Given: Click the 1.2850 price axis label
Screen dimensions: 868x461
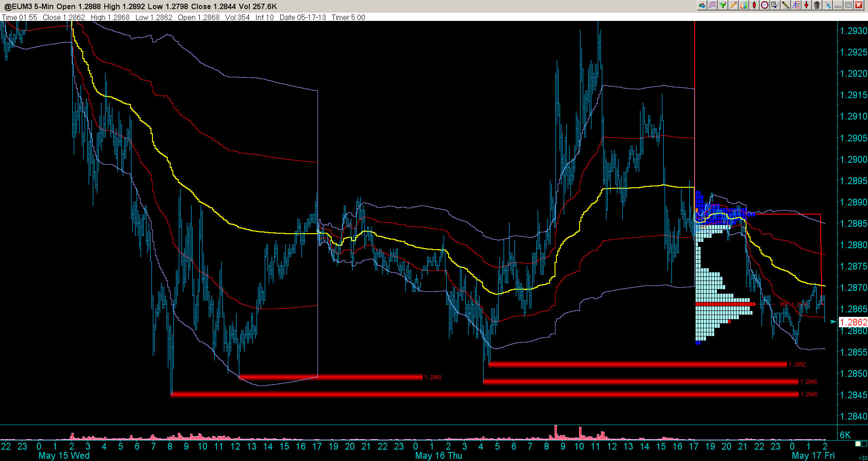Looking at the screenshot, I should [x=853, y=374].
